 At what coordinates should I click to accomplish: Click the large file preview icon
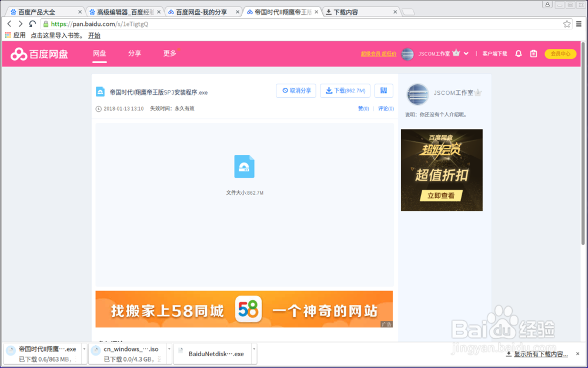[244, 167]
